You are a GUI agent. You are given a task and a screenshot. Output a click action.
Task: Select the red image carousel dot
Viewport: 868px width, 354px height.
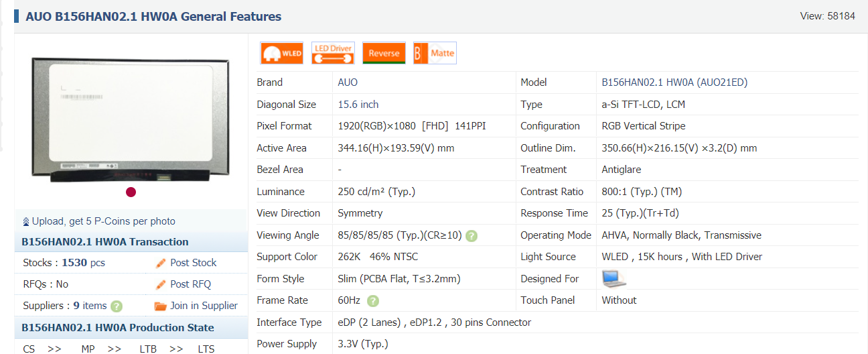point(131,192)
